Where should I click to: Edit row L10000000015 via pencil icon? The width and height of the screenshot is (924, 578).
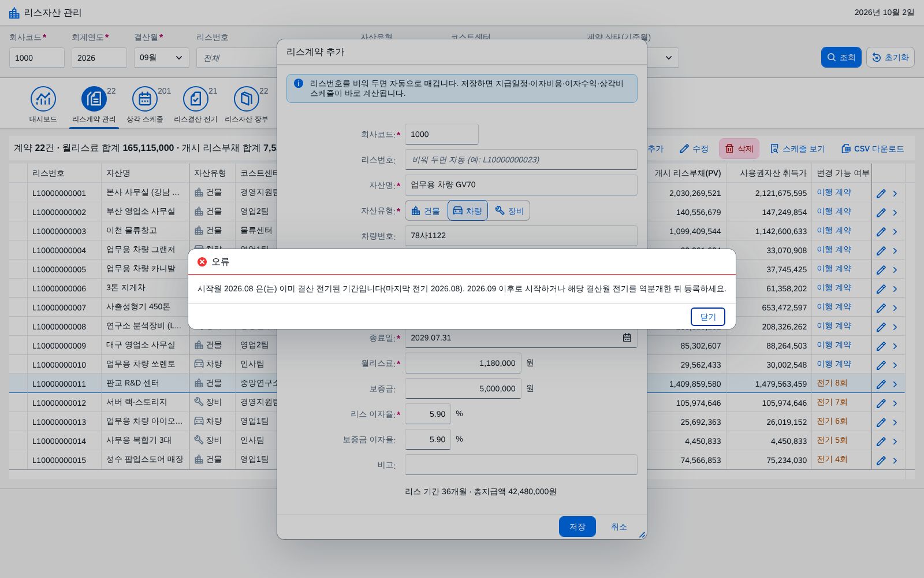click(x=881, y=461)
